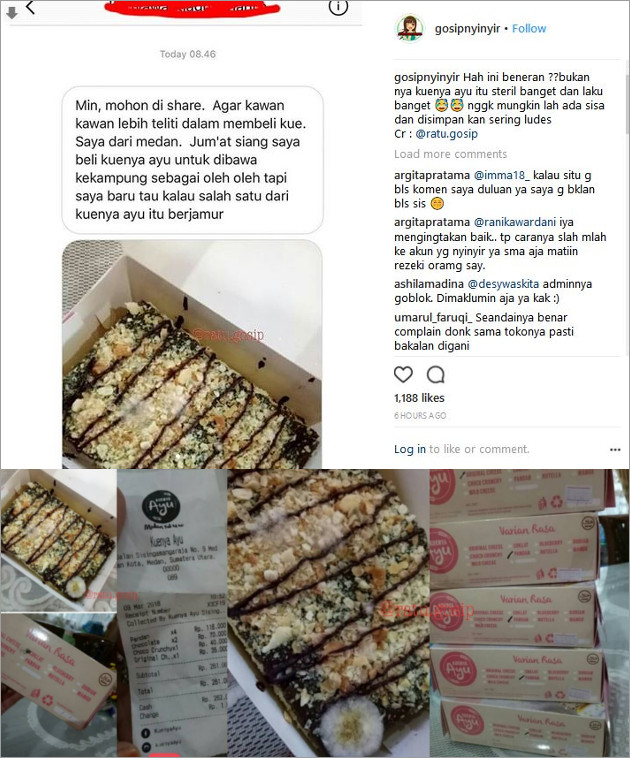Follow the gosipnyinyir account
The height and width of the screenshot is (758, 630).
click(529, 29)
